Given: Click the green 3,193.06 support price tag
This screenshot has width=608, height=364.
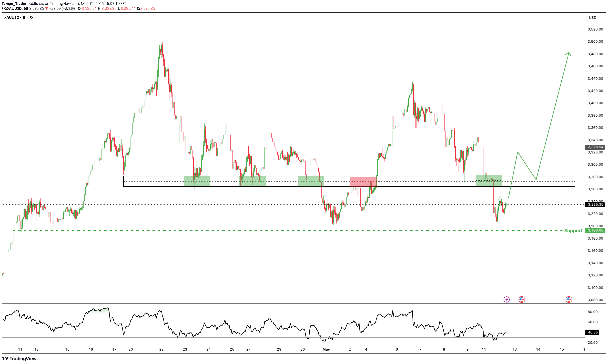Looking at the screenshot, I should tap(596, 231).
